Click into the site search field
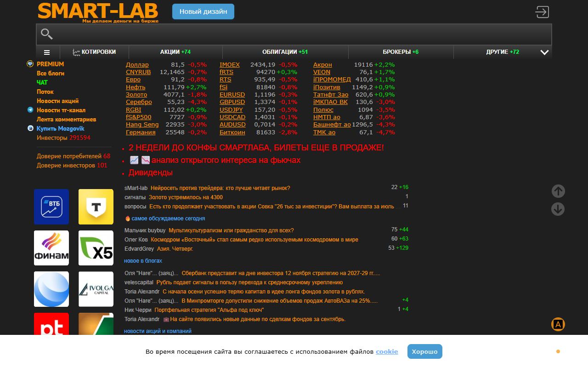 [x=294, y=34]
